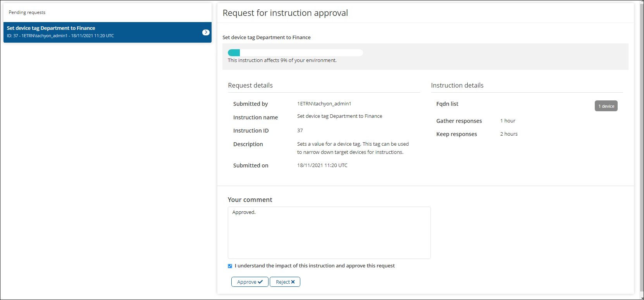Click the arrow icon on pending request
Image resolution: width=644 pixels, height=300 pixels.
206,33
